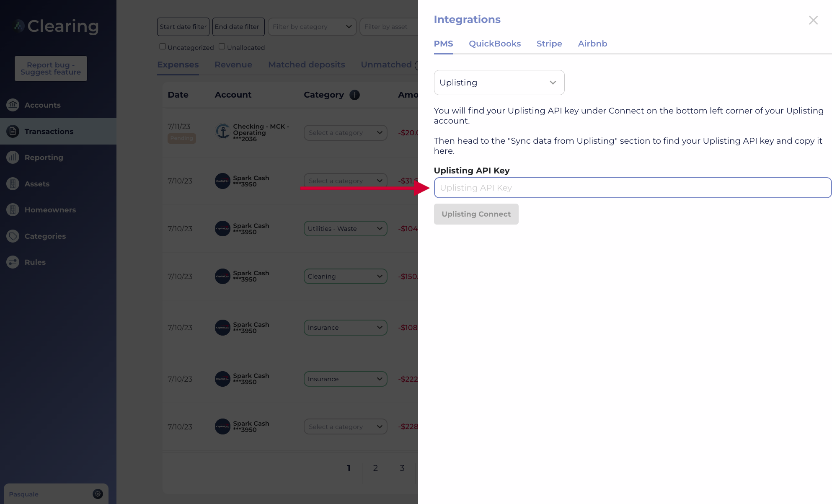
Task: Switch to the Stripe tab
Action: click(549, 44)
